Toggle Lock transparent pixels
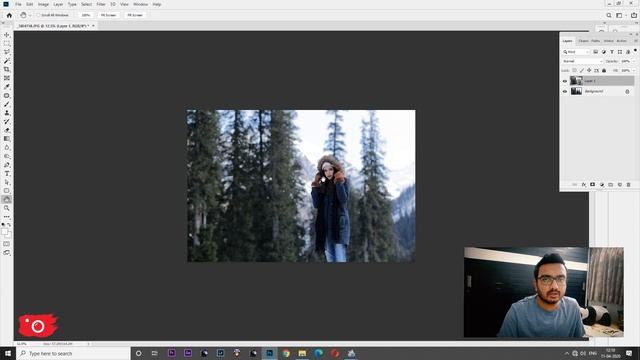 click(574, 71)
